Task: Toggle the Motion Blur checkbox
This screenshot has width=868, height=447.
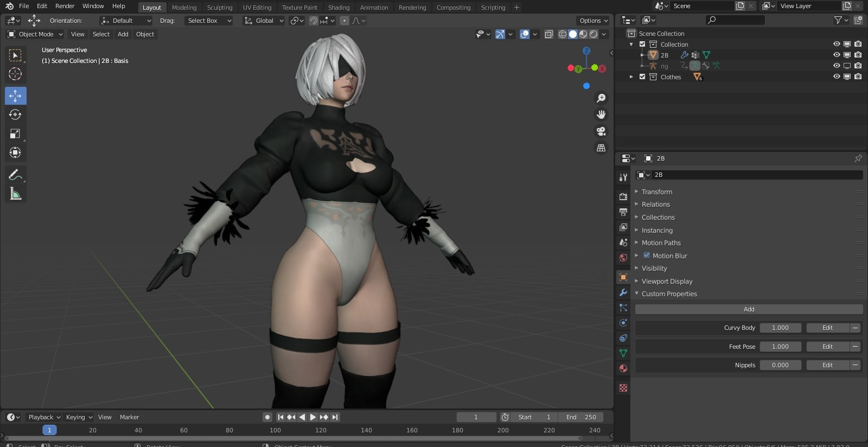Action: 647,256
